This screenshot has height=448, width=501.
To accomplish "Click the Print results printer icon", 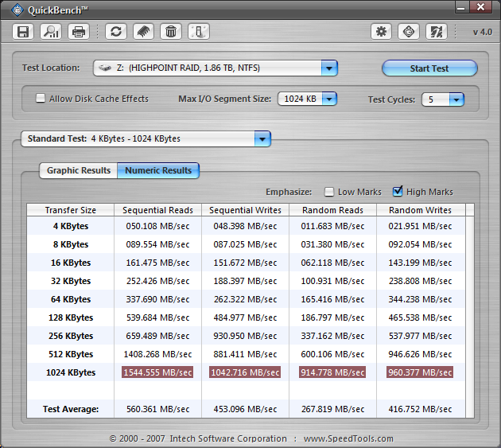I will coord(78,32).
